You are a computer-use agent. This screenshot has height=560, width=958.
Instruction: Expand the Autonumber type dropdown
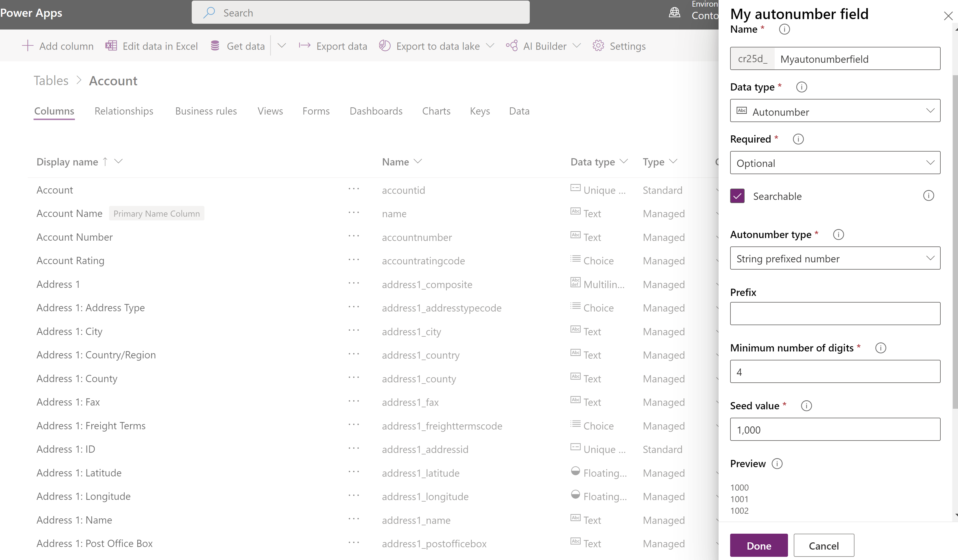coord(835,259)
